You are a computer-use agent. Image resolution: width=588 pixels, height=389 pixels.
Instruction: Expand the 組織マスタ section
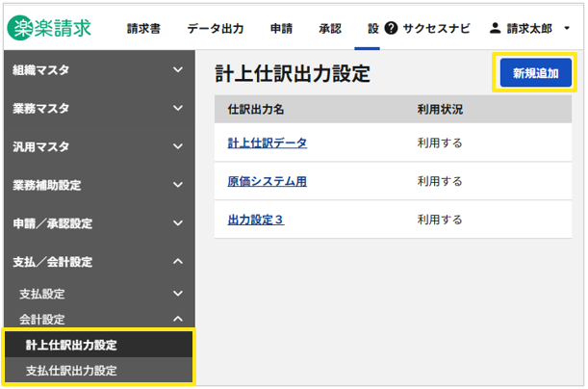[x=97, y=70]
